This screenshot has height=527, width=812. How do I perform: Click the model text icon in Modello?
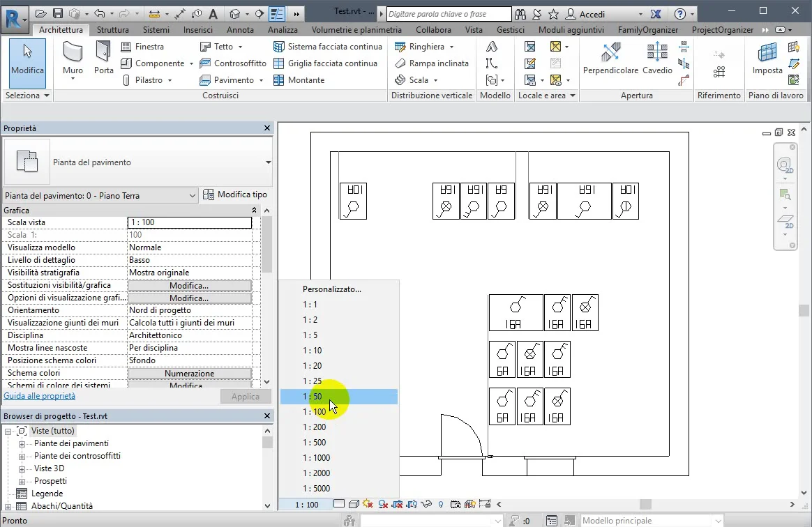pyautogui.click(x=491, y=47)
